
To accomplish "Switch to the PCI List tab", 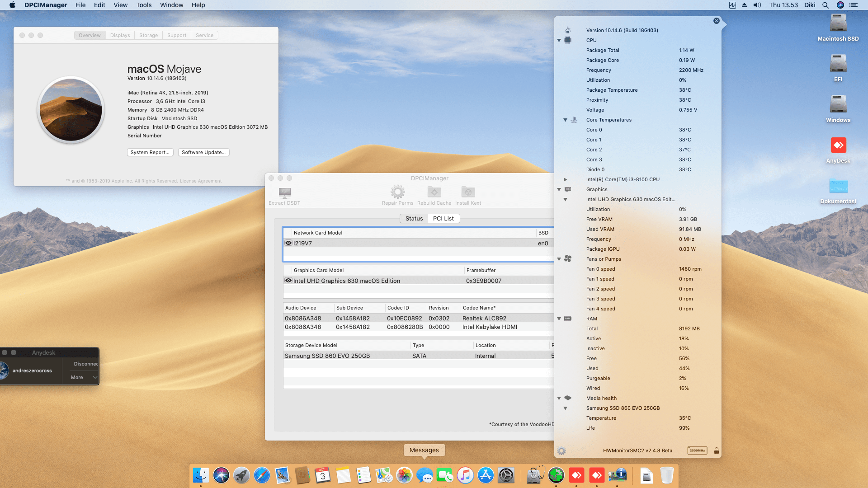I will (443, 218).
